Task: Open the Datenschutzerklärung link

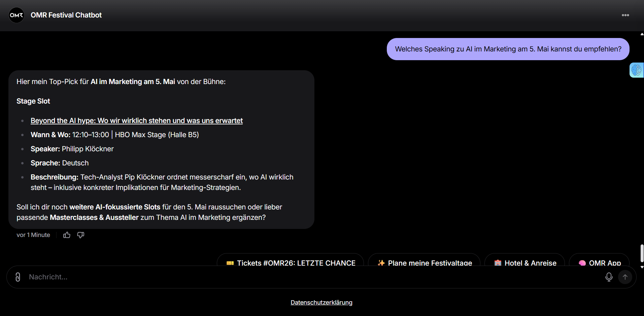Action: pos(321,303)
